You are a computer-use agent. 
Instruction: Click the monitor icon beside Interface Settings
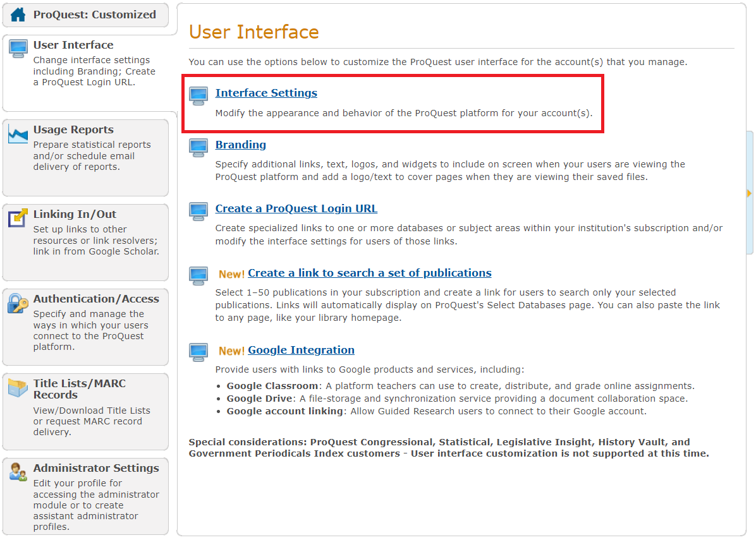pos(198,96)
